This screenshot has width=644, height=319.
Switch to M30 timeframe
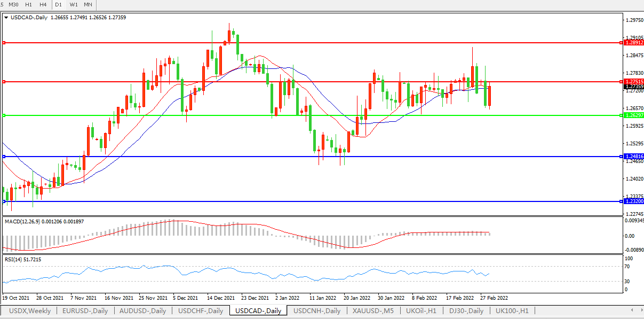[14, 4]
